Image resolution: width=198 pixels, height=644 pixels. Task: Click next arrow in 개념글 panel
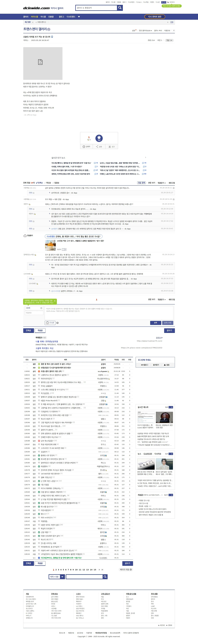172,495
